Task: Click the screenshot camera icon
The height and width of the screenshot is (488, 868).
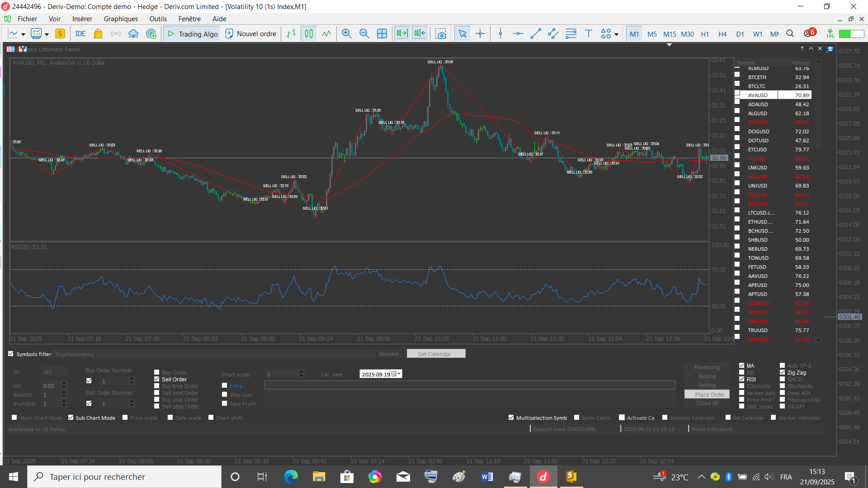Action: (440, 34)
